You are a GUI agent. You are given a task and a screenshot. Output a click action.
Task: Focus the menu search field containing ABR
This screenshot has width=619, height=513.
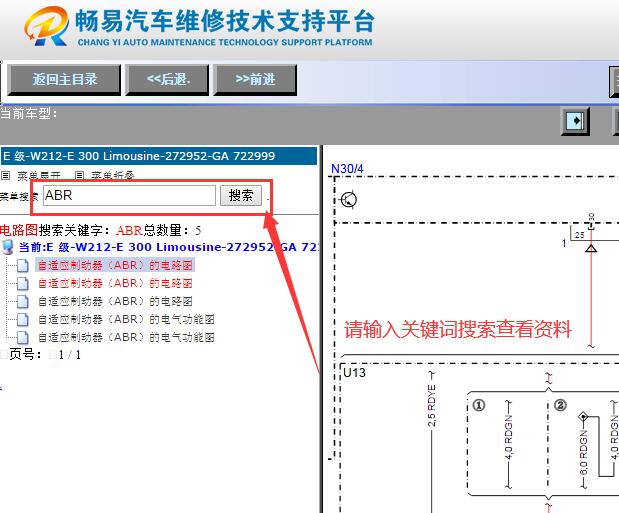click(129, 195)
